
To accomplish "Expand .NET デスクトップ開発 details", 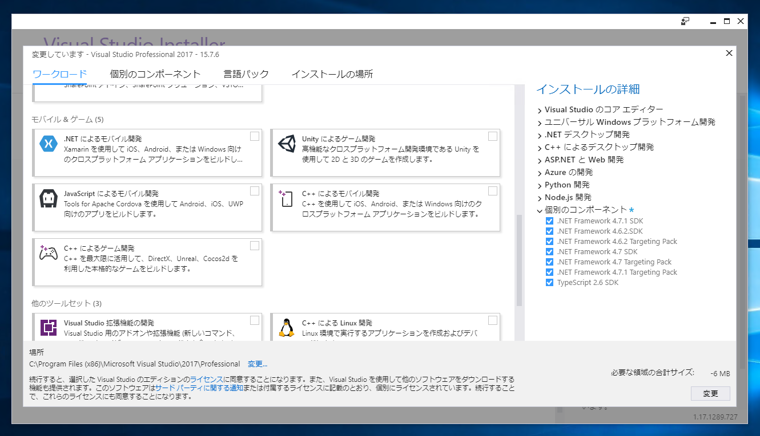I will pos(539,136).
